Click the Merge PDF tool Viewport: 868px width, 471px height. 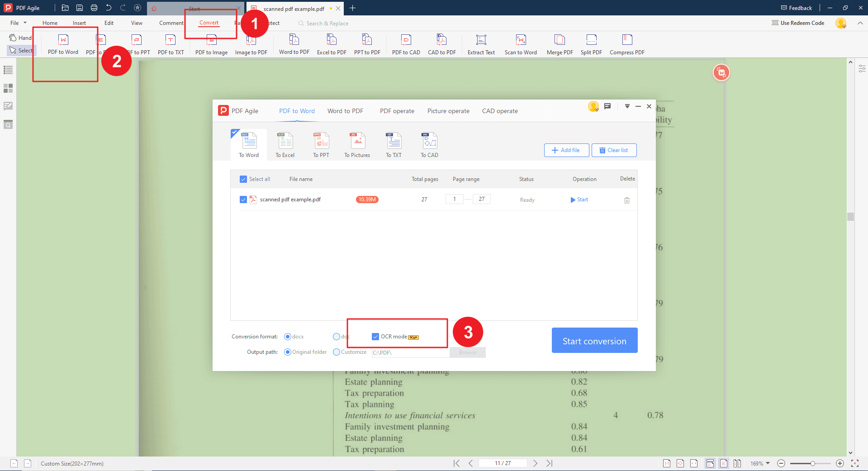(560, 44)
